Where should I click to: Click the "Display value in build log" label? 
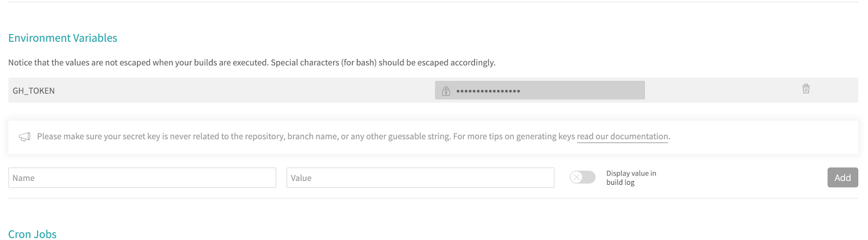[631, 178]
